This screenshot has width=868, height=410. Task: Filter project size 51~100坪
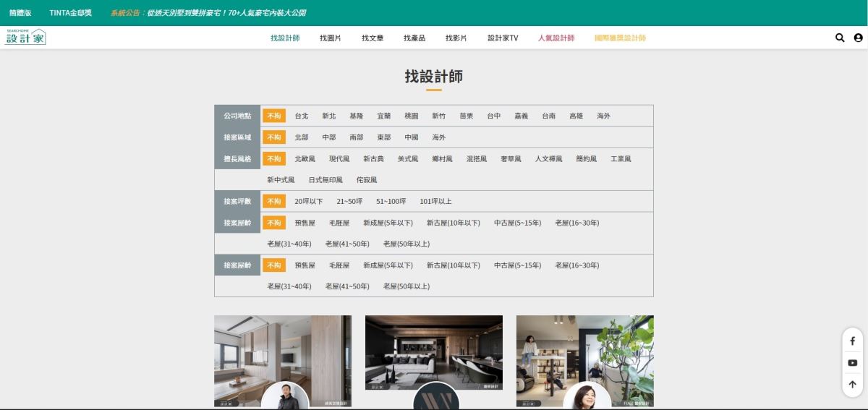click(x=391, y=201)
